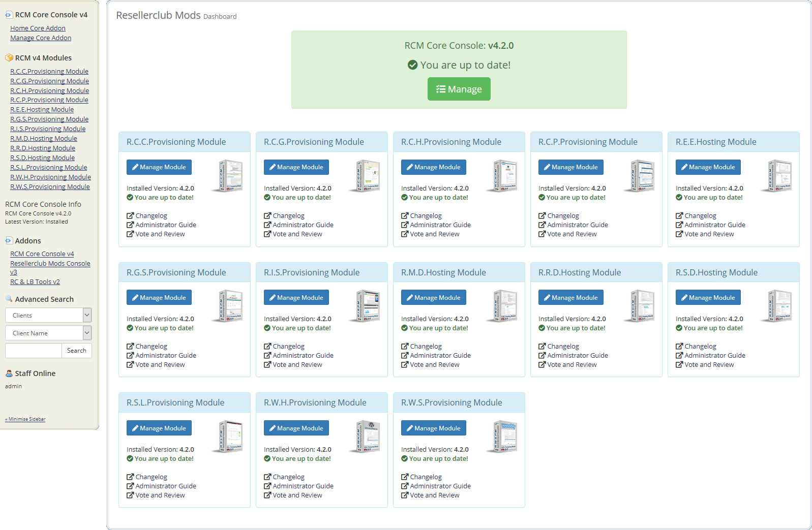Open Manage Core Addon link
Viewport: 812px width, 530px height.
[x=41, y=38]
